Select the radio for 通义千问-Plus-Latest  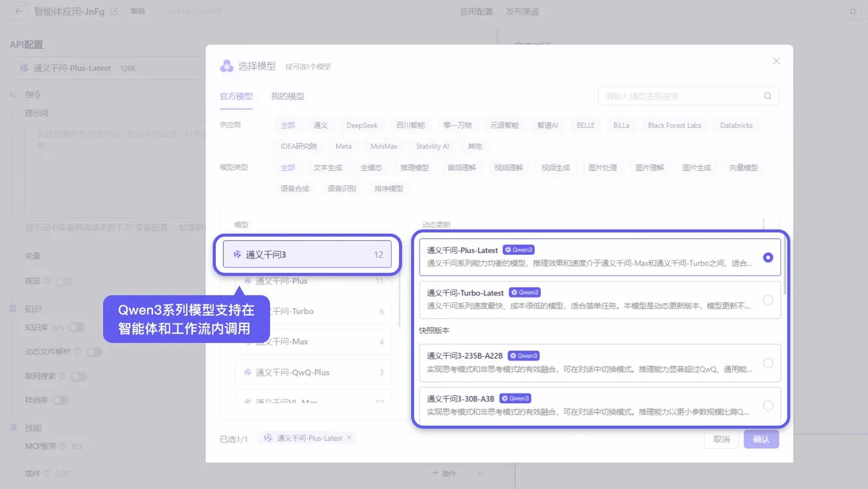click(768, 257)
